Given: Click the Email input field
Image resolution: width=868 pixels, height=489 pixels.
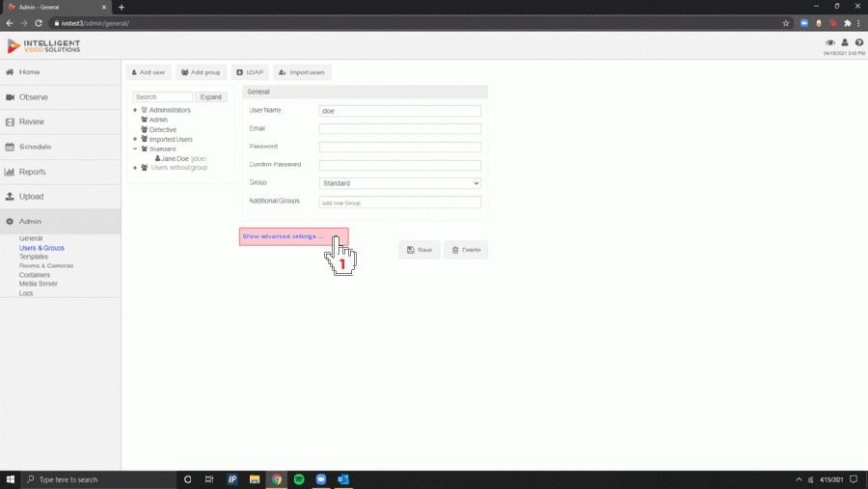Looking at the screenshot, I should coord(399,129).
